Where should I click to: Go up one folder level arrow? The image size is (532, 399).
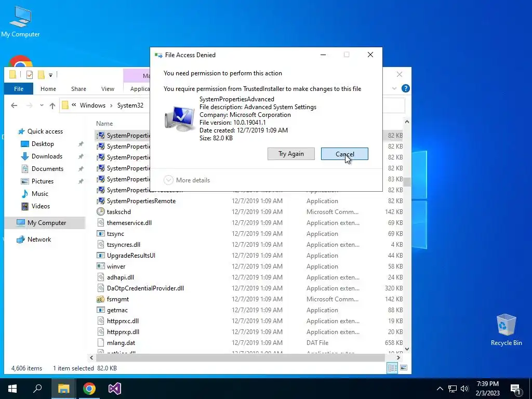click(52, 105)
